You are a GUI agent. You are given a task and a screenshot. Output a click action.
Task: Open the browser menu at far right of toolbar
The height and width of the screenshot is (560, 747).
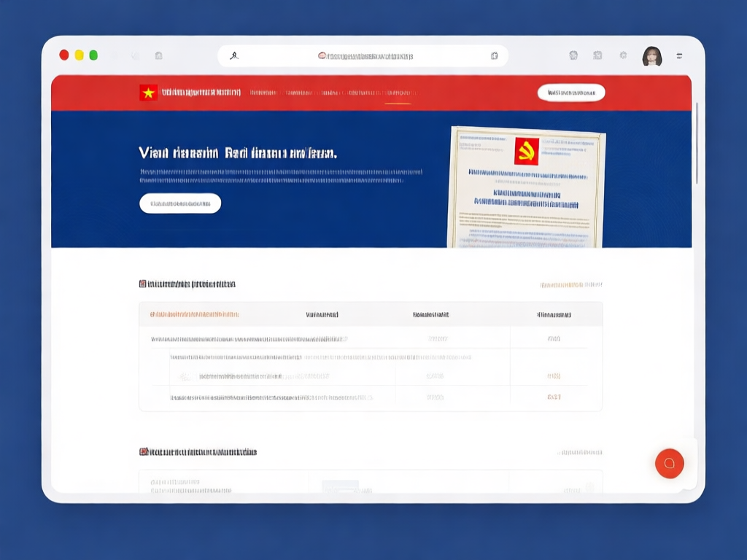(680, 55)
